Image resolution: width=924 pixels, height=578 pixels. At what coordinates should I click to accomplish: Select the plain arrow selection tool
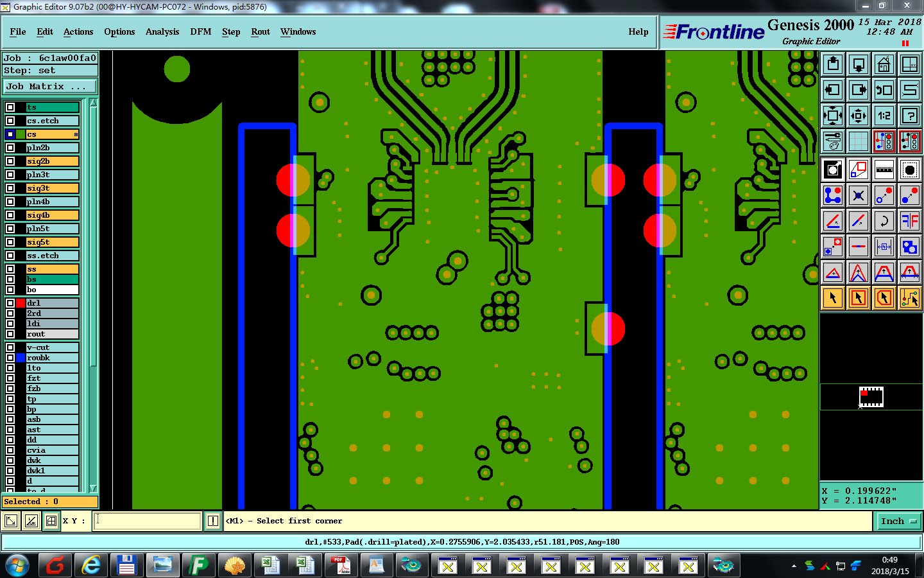click(833, 298)
